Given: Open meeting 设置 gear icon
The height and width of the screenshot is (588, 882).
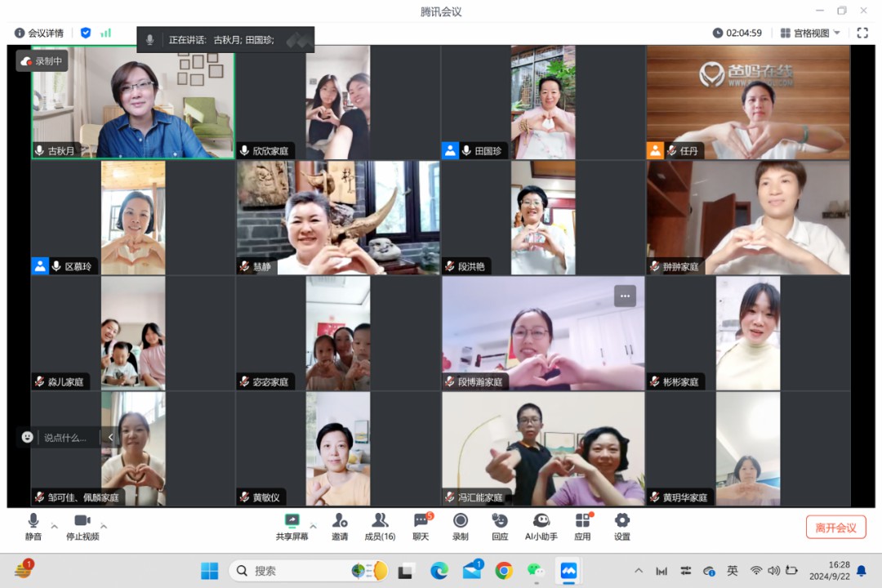Looking at the screenshot, I should click(x=622, y=521).
